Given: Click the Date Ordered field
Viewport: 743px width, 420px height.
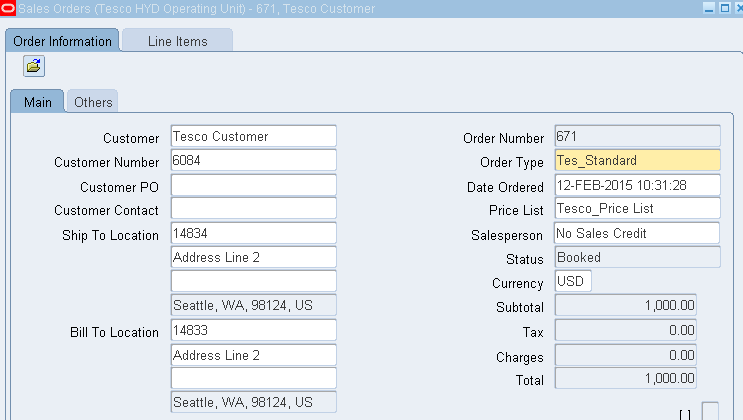Looking at the screenshot, I should click(637, 185).
